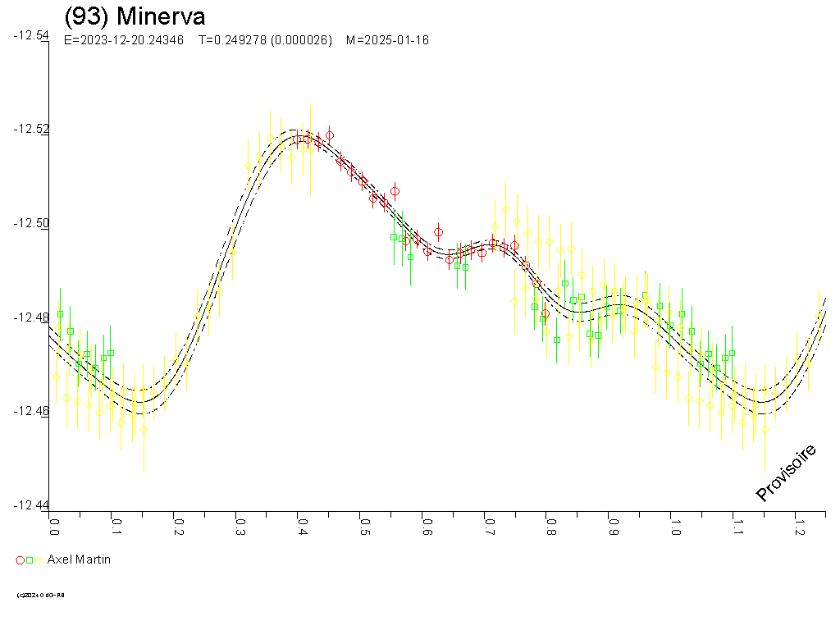This screenshot has width=840, height=630.
Task: Select the (93) Minerva chart title
Action: 135,16
